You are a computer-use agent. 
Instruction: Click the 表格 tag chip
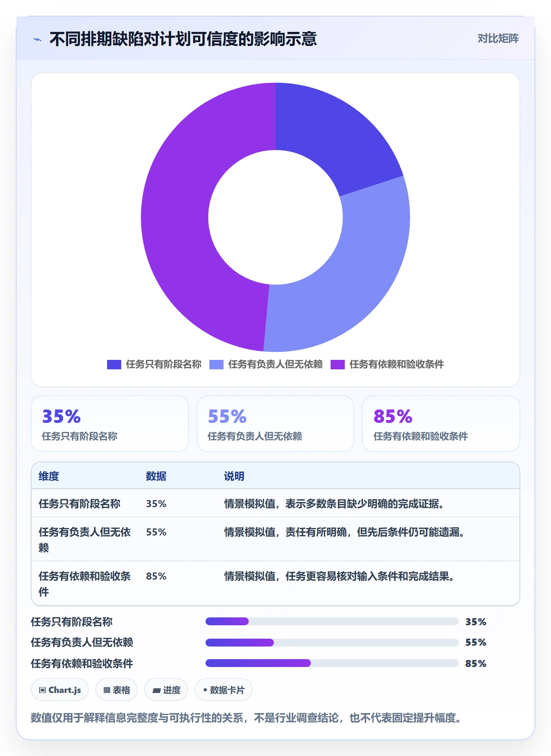point(116,690)
